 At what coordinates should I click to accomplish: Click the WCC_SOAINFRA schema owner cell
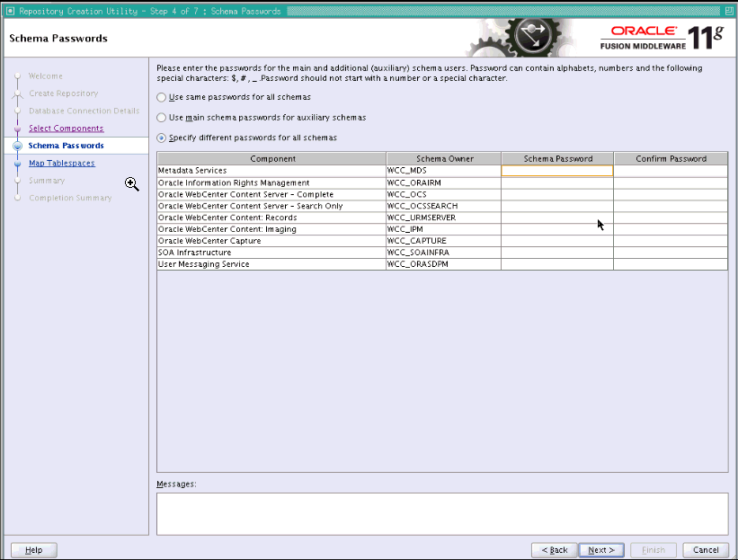tap(444, 253)
